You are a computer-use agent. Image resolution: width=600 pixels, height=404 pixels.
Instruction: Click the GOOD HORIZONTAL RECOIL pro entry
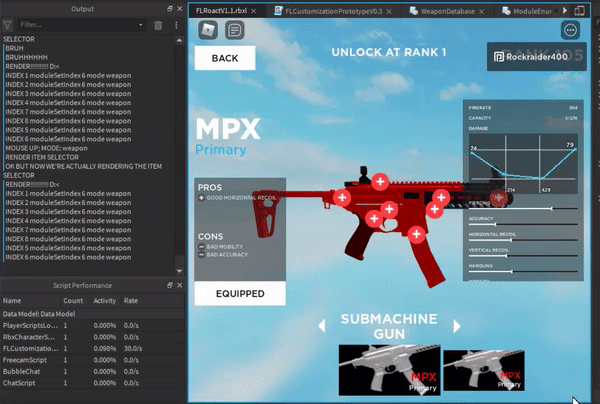(237, 198)
